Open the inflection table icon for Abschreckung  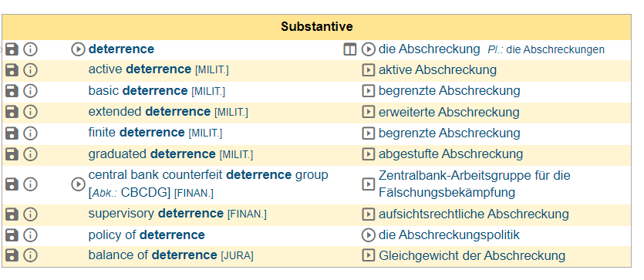pos(350,50)
